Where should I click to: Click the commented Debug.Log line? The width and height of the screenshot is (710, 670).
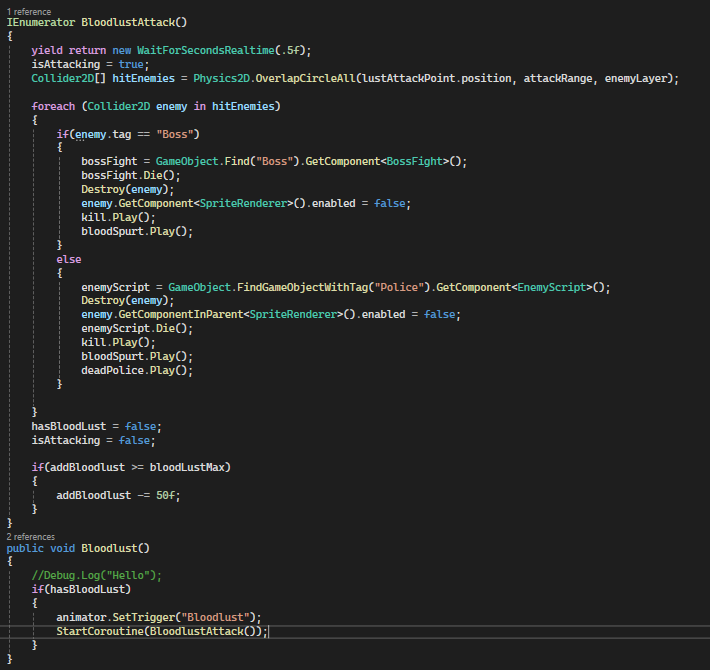pyautogui.click(x=96, y=575)
